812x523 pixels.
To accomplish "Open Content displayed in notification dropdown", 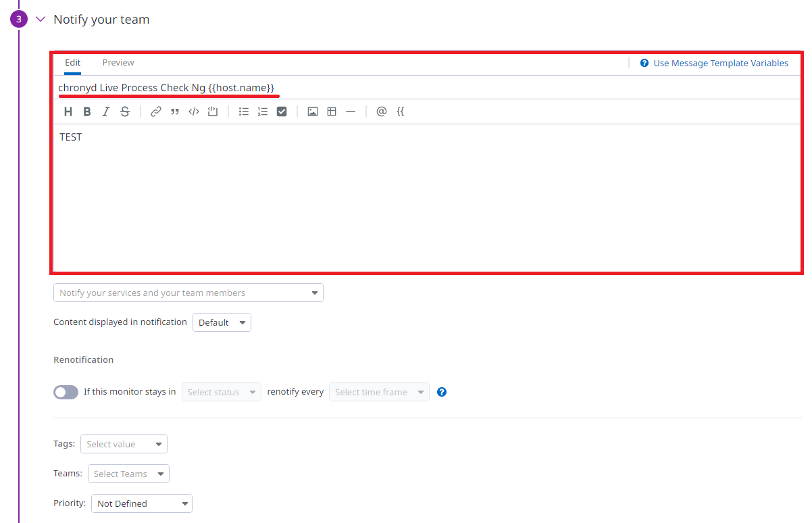I will (222, 322).
